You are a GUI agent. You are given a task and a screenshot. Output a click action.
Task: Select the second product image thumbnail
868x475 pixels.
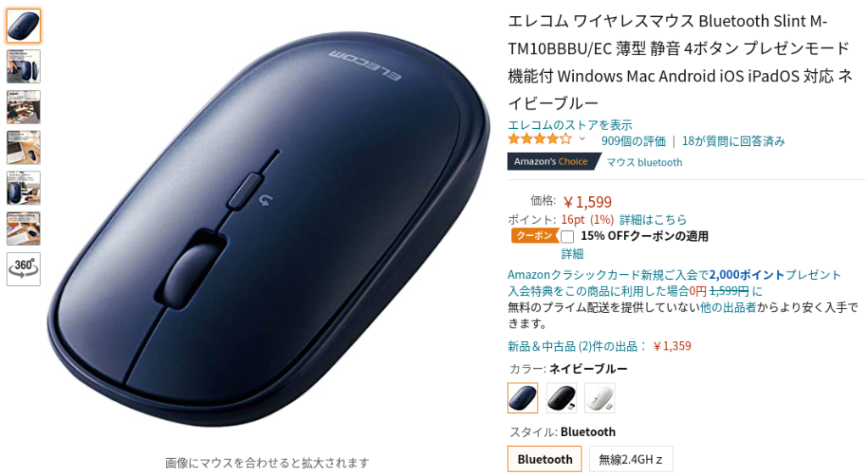click(23, 66)
